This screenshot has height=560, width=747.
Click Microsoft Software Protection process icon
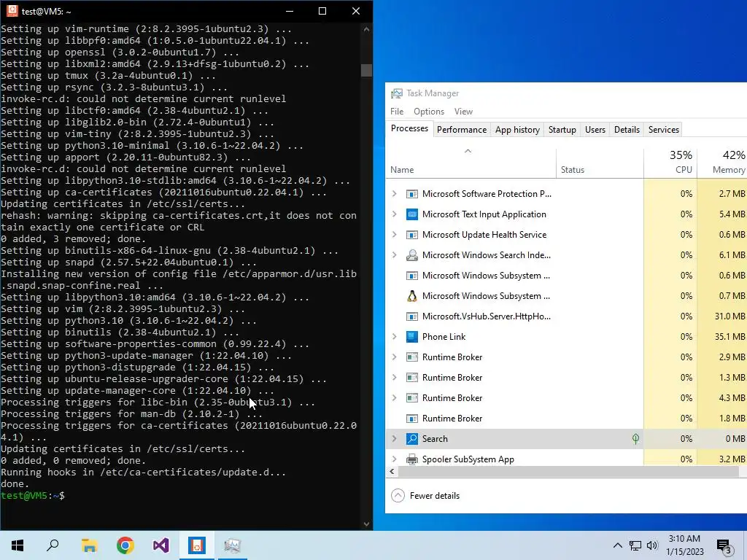click(x=411, y=194)
